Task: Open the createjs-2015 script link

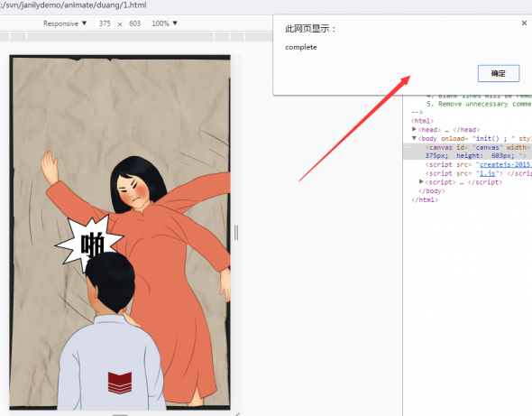Action: pyautogui.click(x=505, y=164)
